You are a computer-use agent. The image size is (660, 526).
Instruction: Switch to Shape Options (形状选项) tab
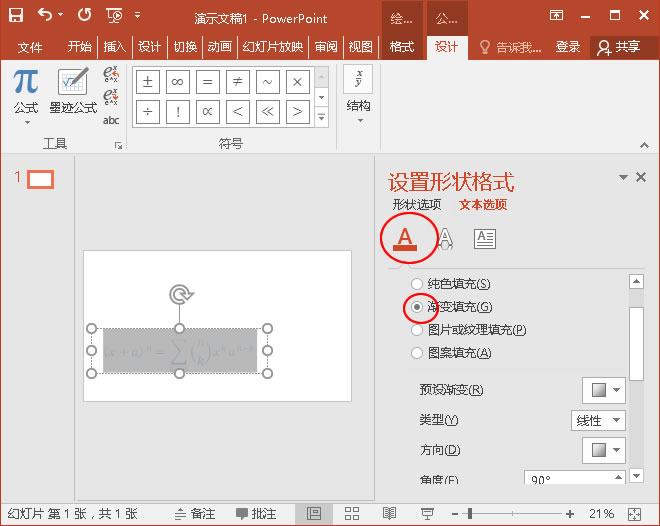pos(417,205)
